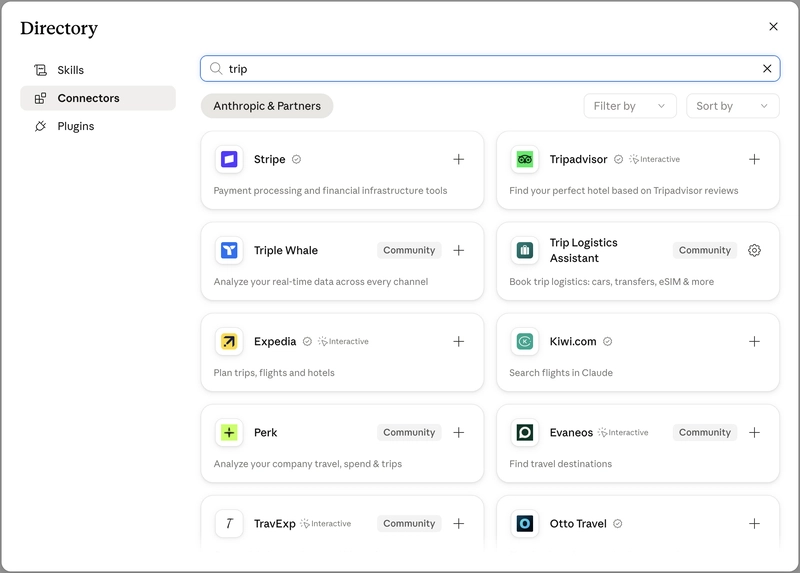Click the Otto Travel verified badge
Screen dimensions: 800x573
[x=617, y=524]
